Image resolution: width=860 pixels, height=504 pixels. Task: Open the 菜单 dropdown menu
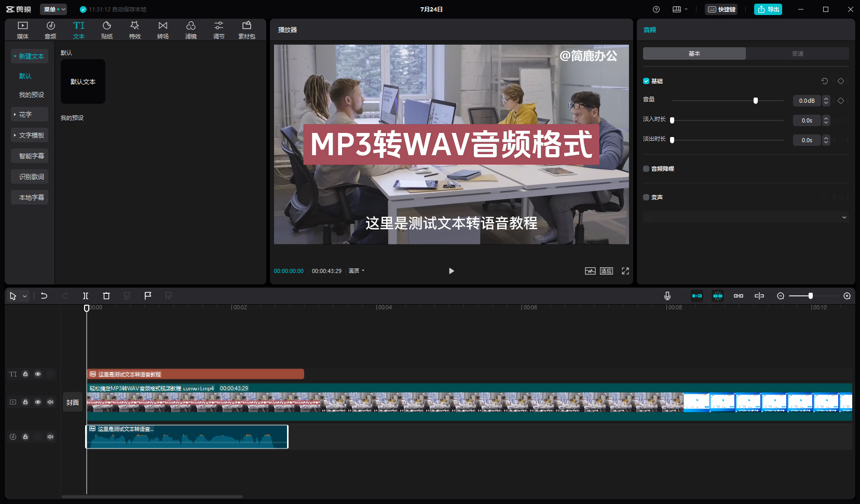pyautogui.click(x=53, y=9)
